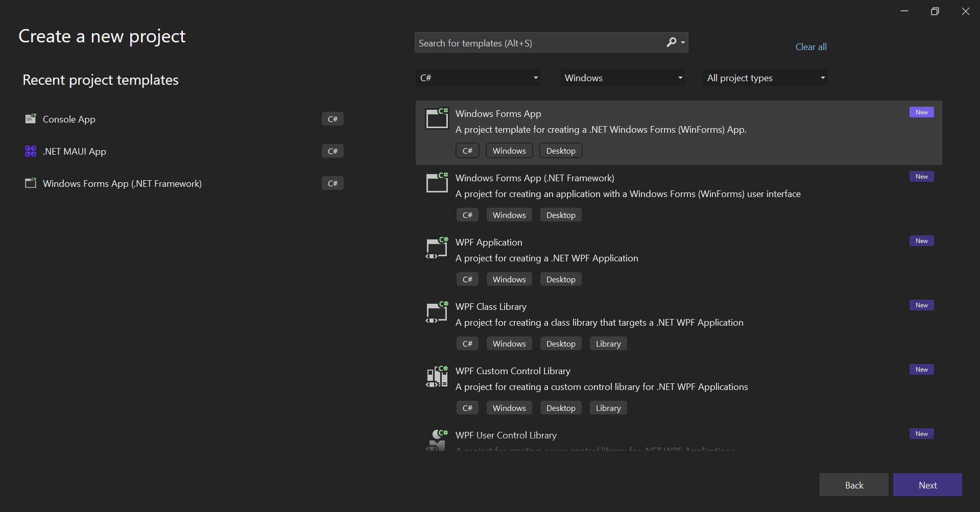Click the search magnifier icon
The height and width of the screenshot is (512, 980).
[672, 42]
